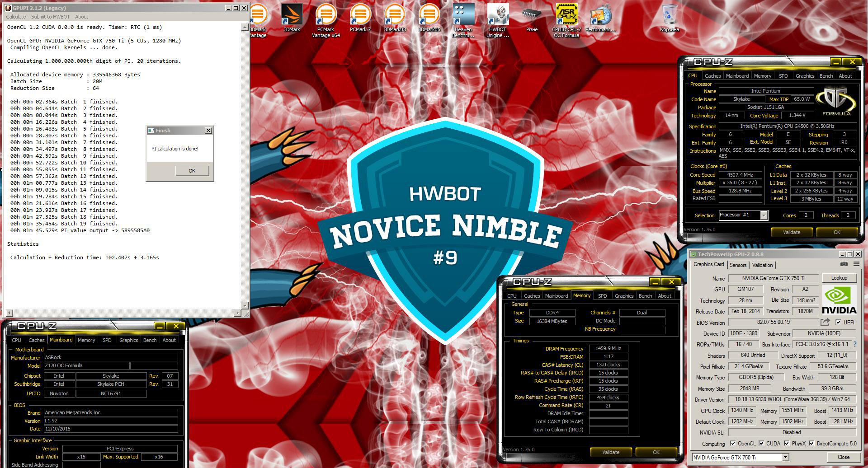Toggle the DirectCompute 5.0 checkbox
The height and width of the screenshot is (468, 868).
click(811, 444)
